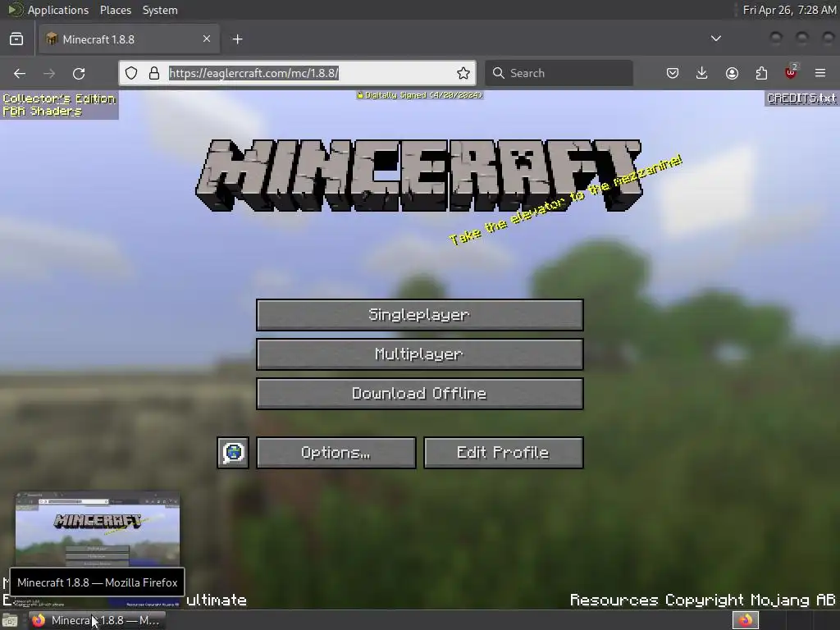Open the Firefox hamburger menu

coord(820,73)
